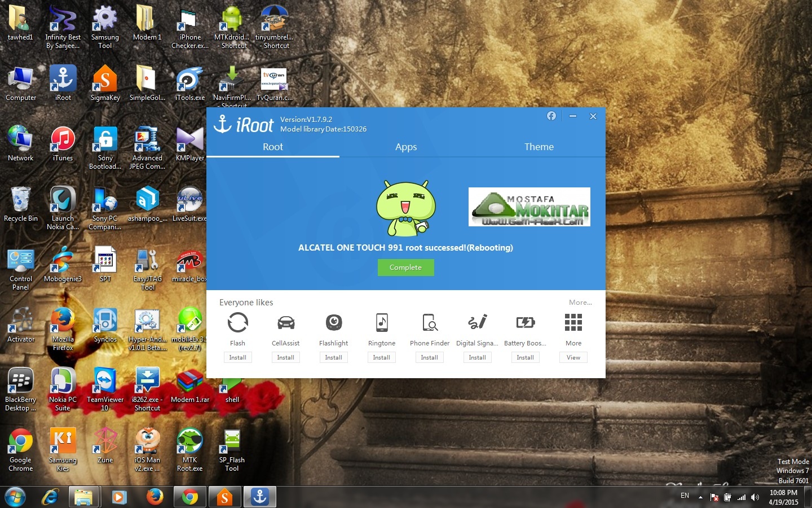812x508 pixels.
Task: Install the Digital Signature app
Action: pyautogui.click(x=478, y=357)
